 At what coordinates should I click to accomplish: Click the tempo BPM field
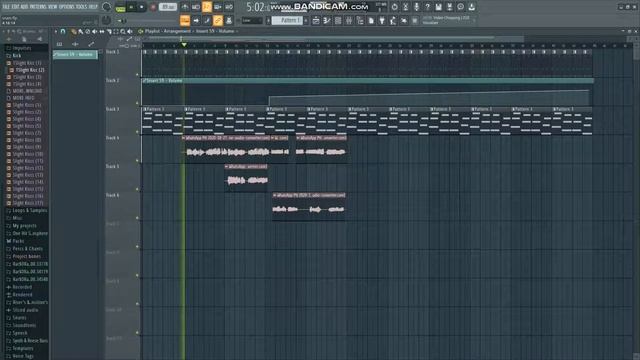pyautogui.click(x=168, y=7)
